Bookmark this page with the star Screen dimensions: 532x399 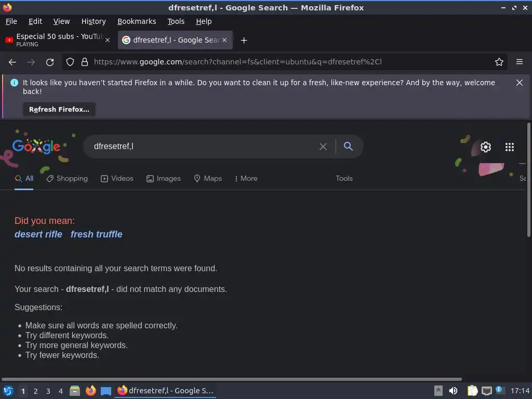[x=499, y=62]
